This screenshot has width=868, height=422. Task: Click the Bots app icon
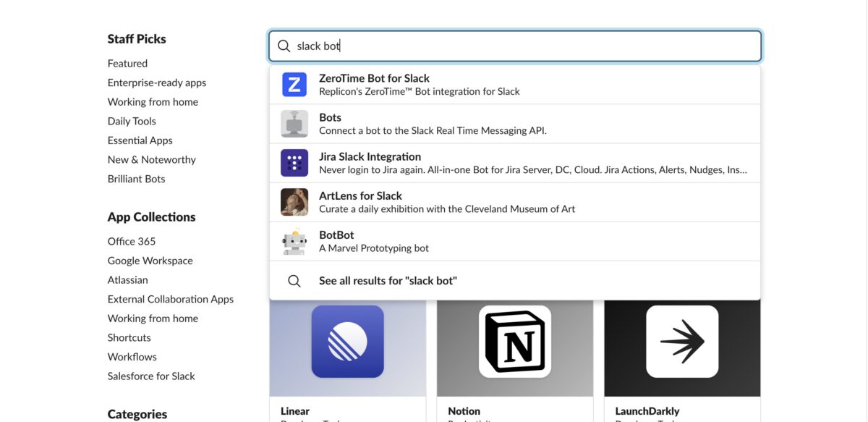pos(294,124)
